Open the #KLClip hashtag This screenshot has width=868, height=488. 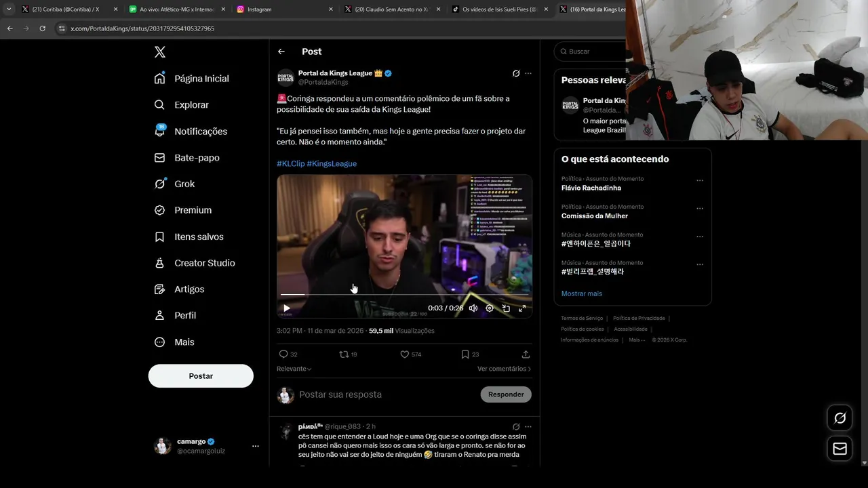(x=290, y=164)
